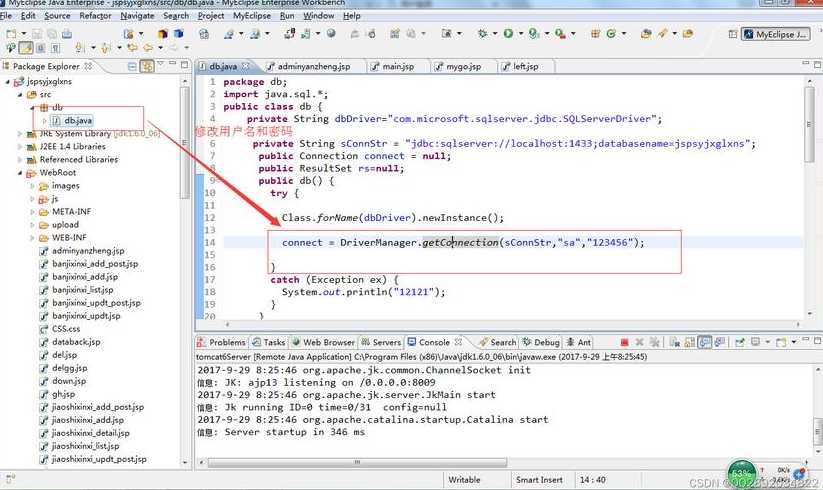Click Remove All Terminated Launches in Console
823x490 pixels.
coord(655,342)
